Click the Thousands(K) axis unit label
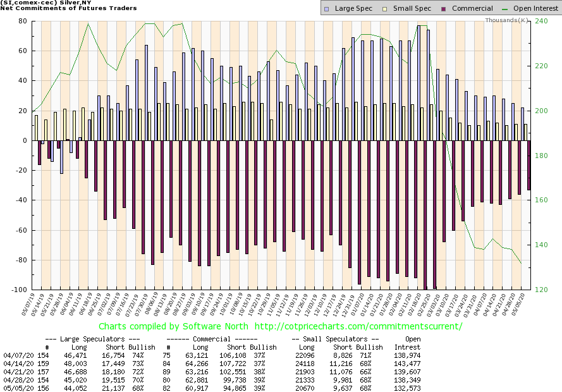Viewport: 562px width, 392px height. tap(507, 20)
